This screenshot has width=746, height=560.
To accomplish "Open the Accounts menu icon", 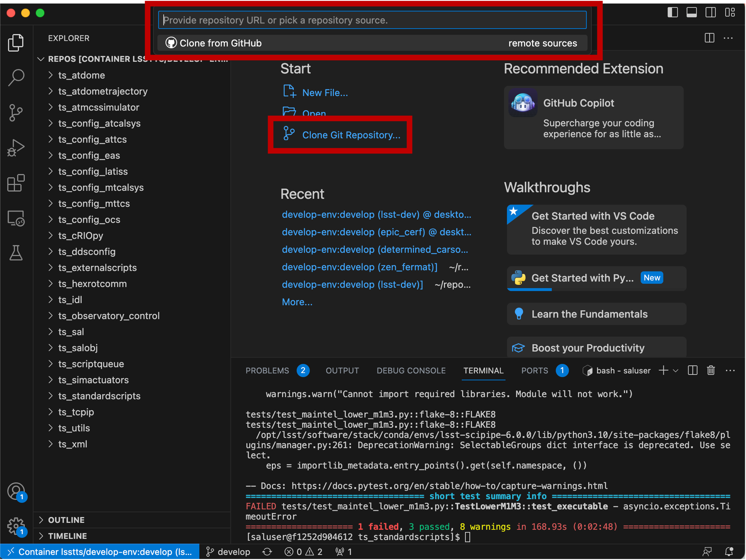I will [16, 491].
